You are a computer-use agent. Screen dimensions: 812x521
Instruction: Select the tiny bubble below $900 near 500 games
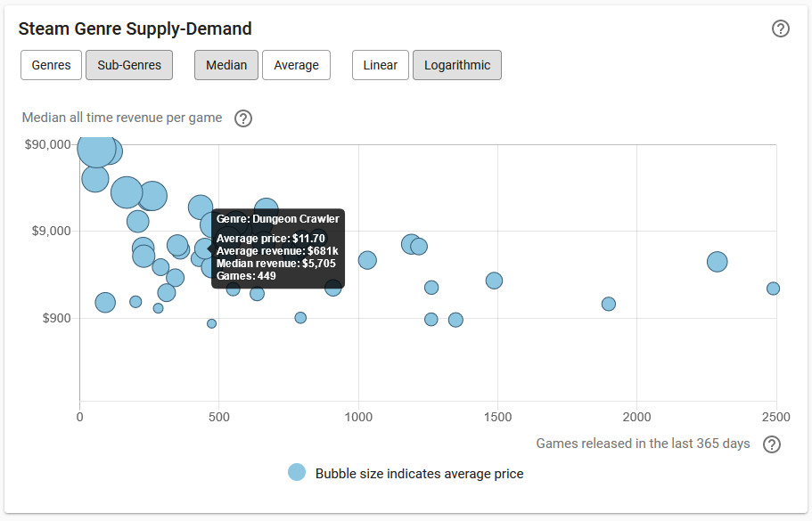(212, 324)
